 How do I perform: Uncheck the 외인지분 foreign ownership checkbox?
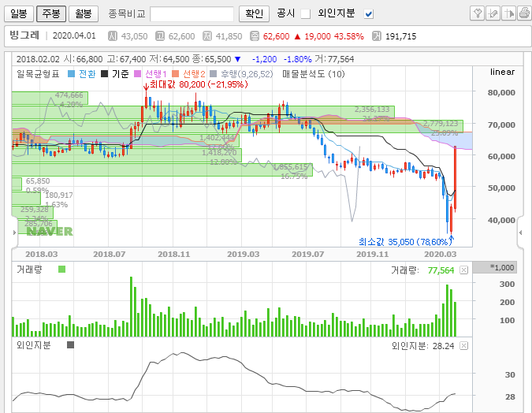369,14
